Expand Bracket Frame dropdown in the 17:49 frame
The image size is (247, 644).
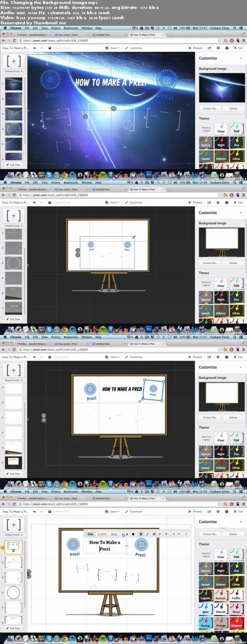tap(14, 226)
